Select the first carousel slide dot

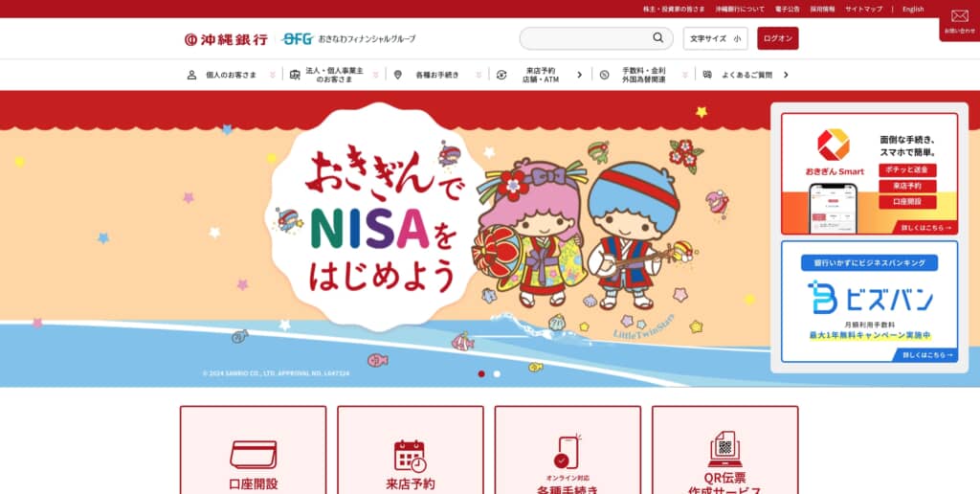click(481, 374)
